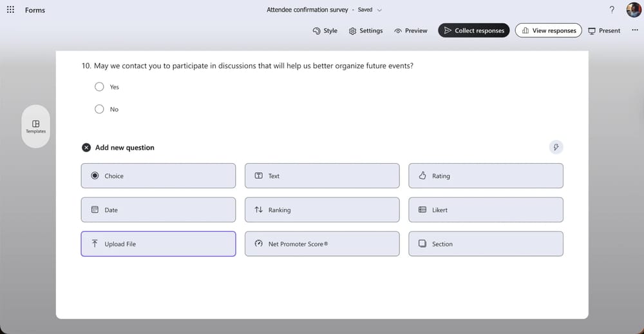This screenshot has height=334, width=644.
Task: Open form Settings with gear icon
Action: coord(366,31)
